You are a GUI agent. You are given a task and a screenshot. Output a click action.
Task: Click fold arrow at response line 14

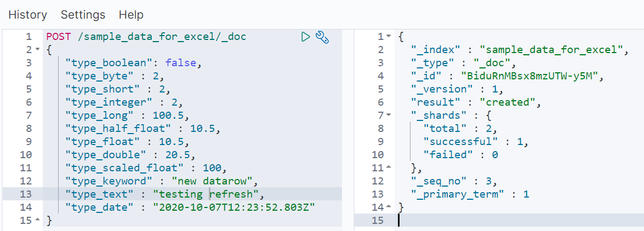tap(389, 207)
